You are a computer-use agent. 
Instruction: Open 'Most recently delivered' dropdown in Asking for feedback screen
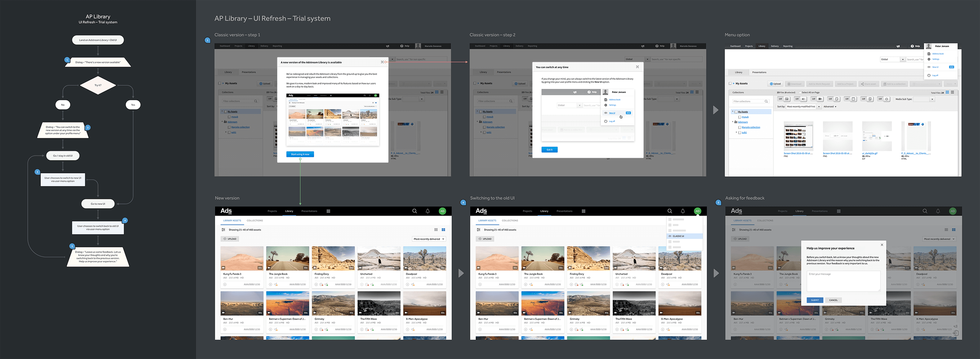[x=939, y=239]
